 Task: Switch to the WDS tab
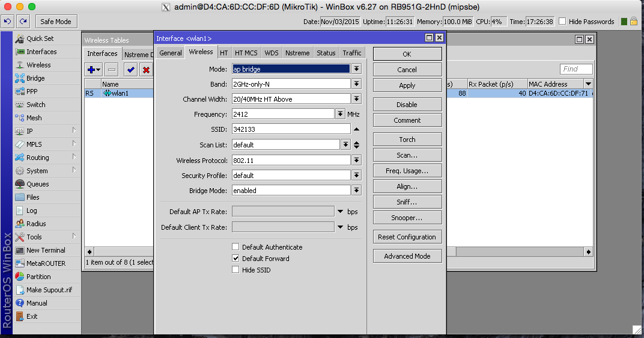pos(272,53)
